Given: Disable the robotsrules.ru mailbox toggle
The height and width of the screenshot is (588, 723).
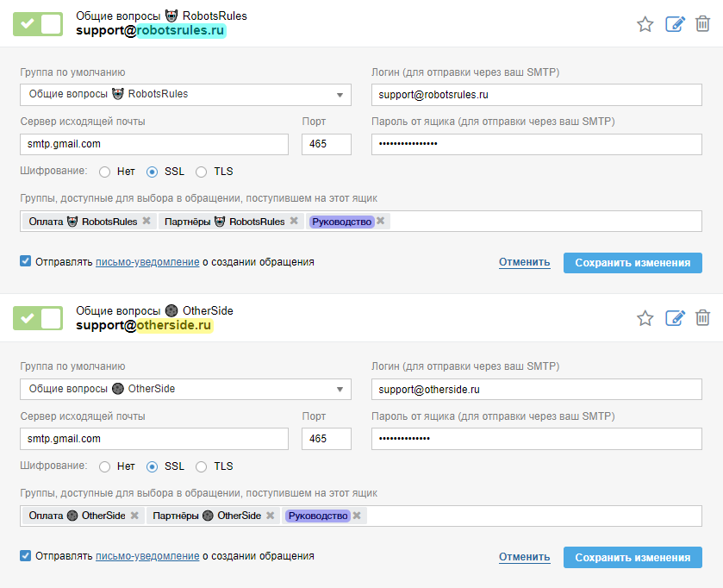Looking at the screenshot, I should click(38, 24).
